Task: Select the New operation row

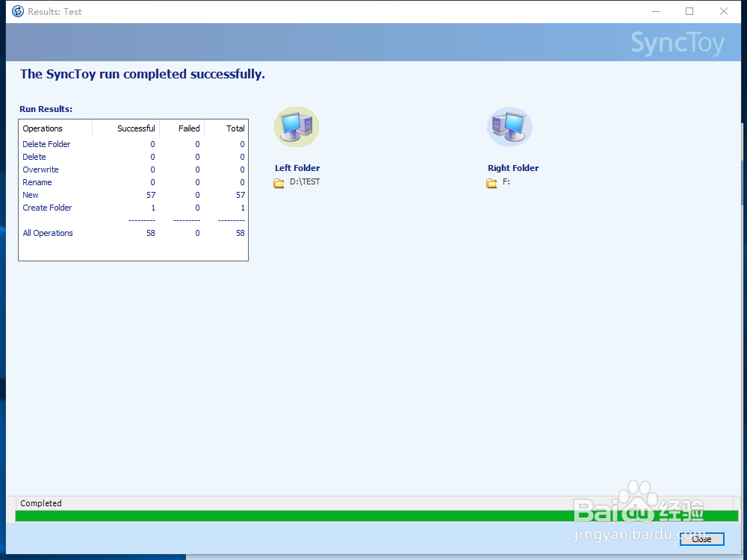Action: click(134, 195)
